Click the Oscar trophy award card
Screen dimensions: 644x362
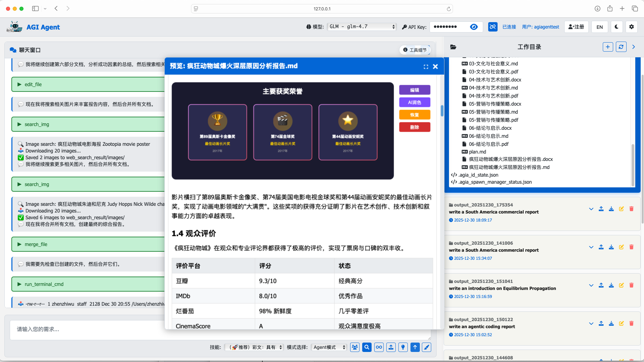point(217,132)
